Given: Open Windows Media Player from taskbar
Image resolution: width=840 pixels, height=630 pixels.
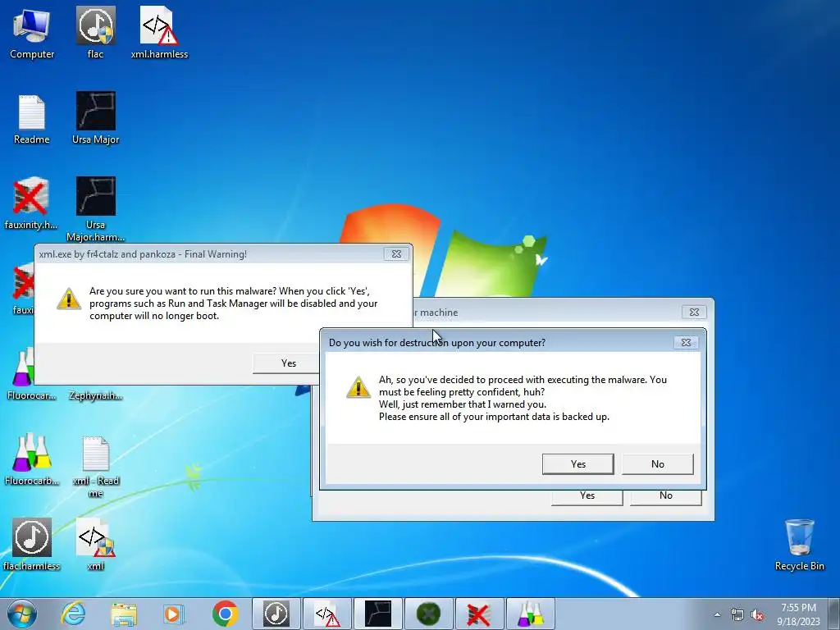Looking at the screenshot, I should [174, 614].
